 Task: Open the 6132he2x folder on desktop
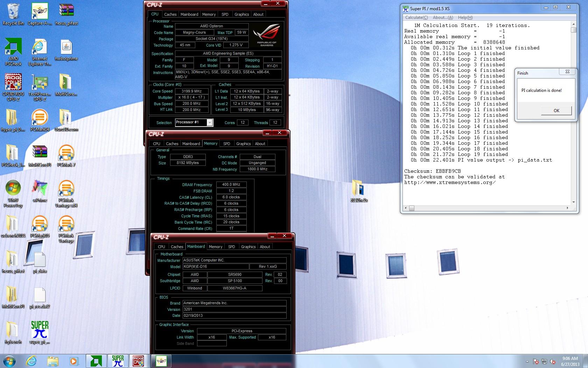coord(359,191)
